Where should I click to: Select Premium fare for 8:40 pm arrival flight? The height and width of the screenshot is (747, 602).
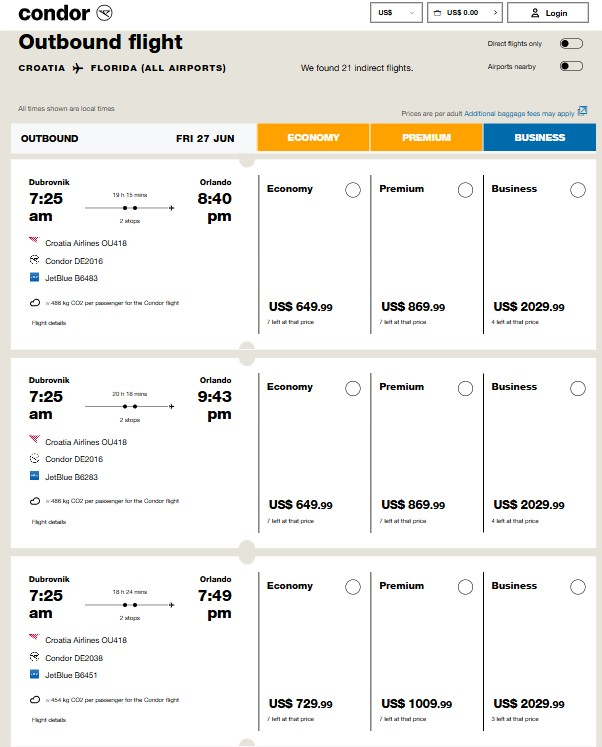pos(465,190)
